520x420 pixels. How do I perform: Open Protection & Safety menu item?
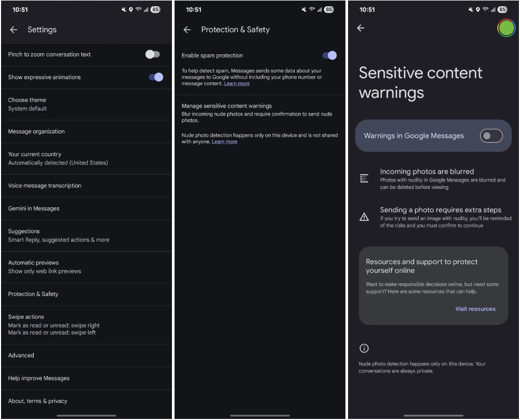(x=86, y=294)
